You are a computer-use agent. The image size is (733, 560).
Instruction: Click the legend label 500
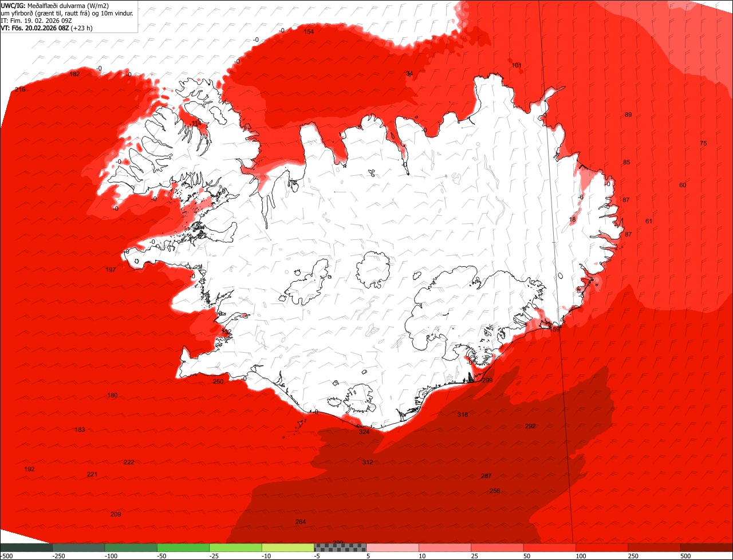pos(686,556)
